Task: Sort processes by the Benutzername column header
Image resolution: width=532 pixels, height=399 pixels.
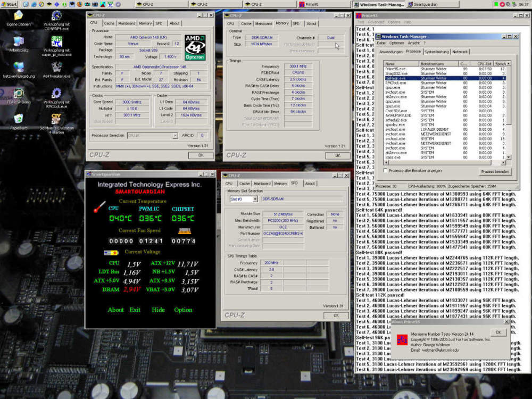Action: [439, 64]
